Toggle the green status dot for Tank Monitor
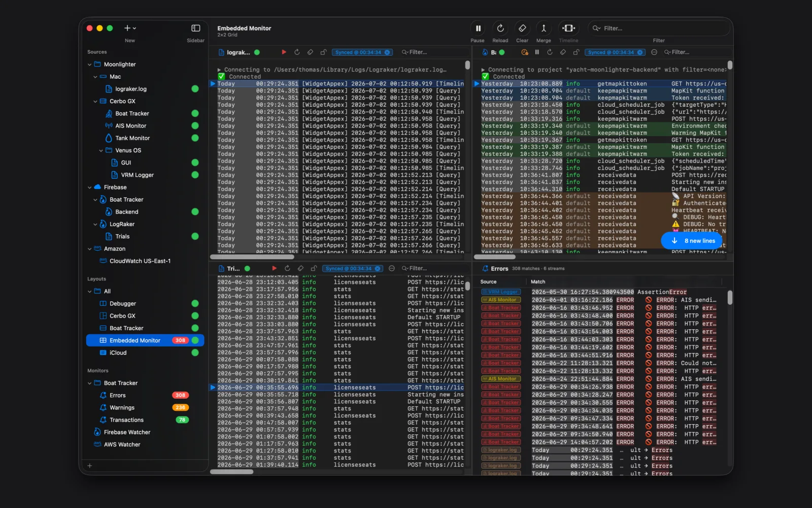Image resolution: width=812 pixels, height=508 pixels. point(195,138)
